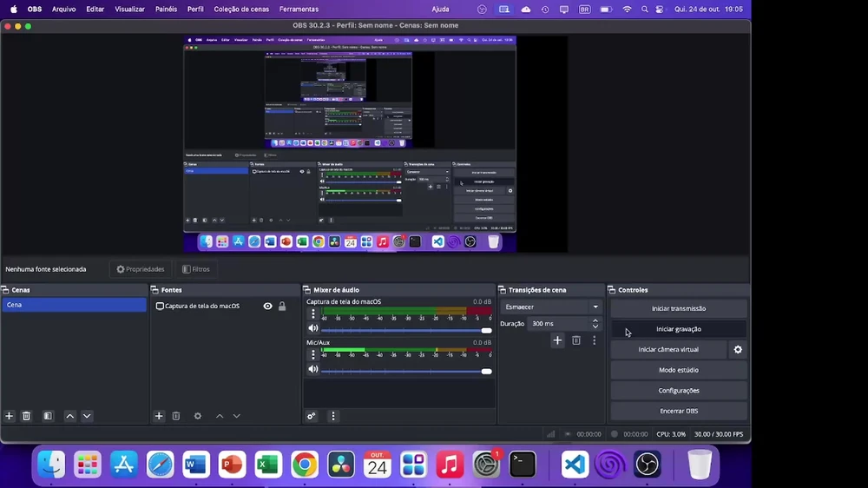Open Painéis menu
Screen dimensions: 868x488
pyautogui.click(x=166, y=9)
